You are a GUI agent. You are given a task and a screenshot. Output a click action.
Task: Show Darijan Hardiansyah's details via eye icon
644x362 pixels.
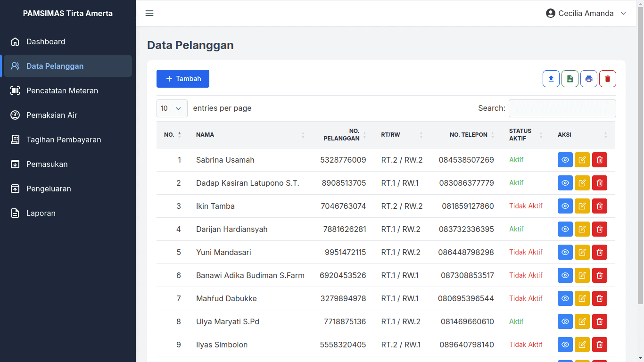tap(565, 229)
